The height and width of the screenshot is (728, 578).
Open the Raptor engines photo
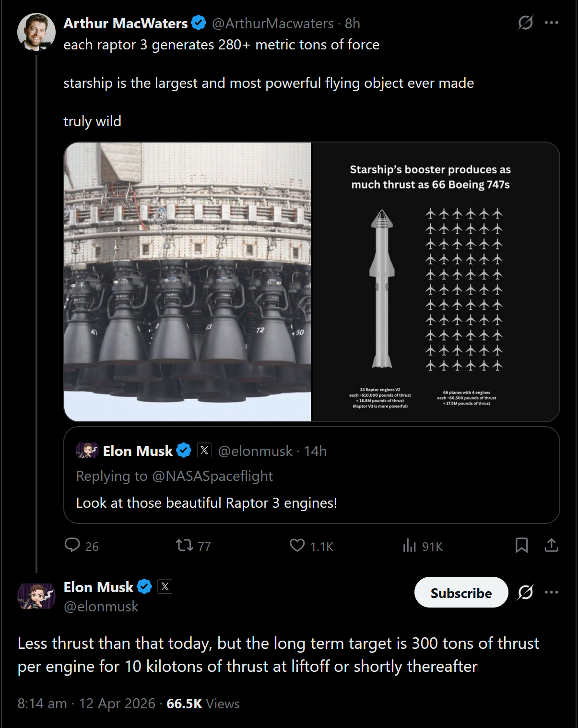188,282
